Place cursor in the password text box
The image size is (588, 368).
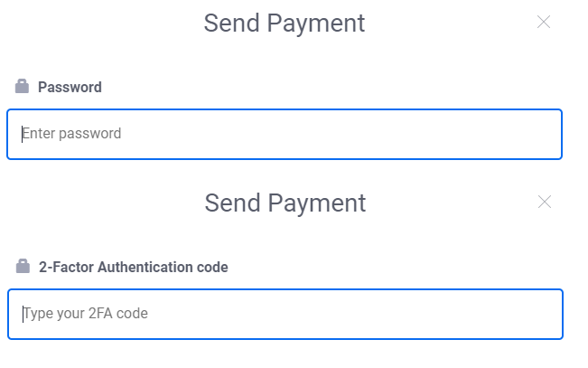tap(285, 134)
